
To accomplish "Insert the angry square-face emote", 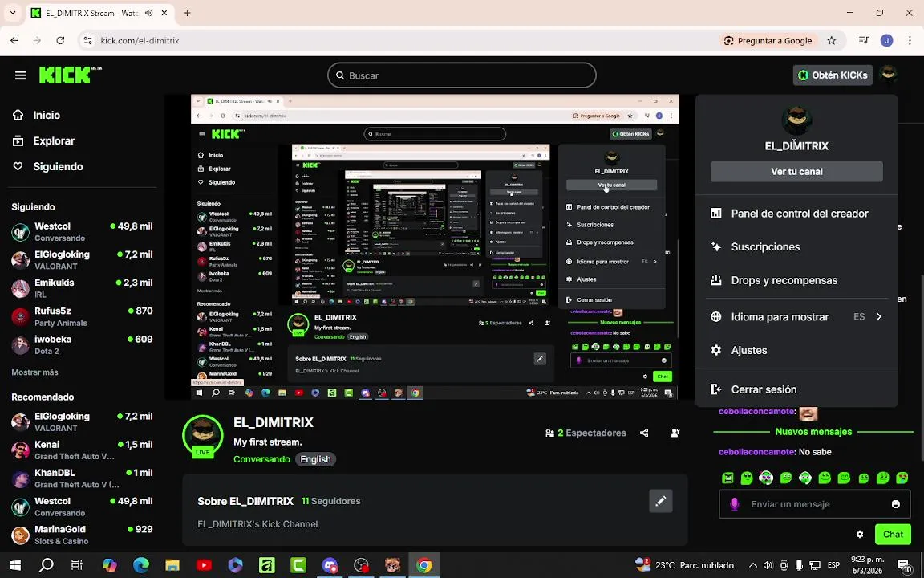I will tap(727, 478).
